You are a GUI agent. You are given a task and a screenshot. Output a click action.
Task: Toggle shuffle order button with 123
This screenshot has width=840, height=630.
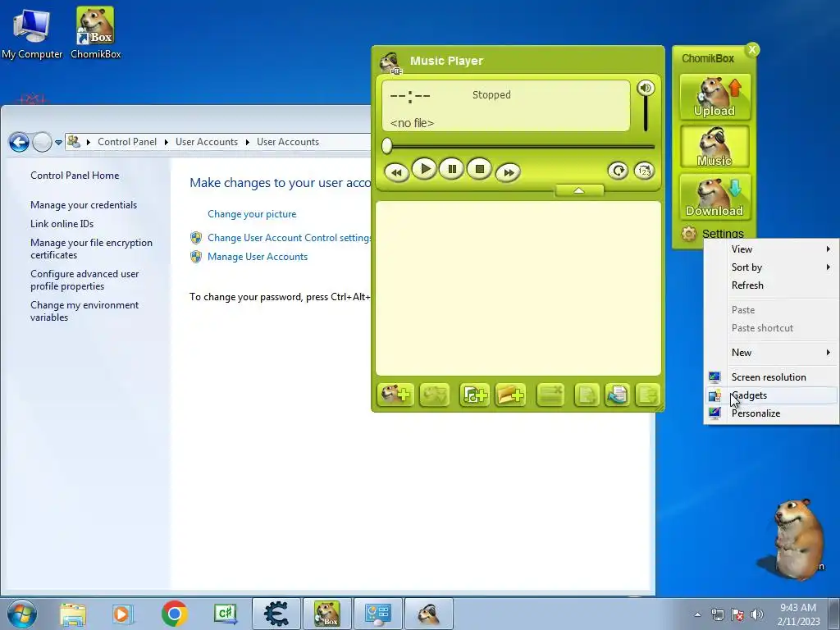click(644, 171)
